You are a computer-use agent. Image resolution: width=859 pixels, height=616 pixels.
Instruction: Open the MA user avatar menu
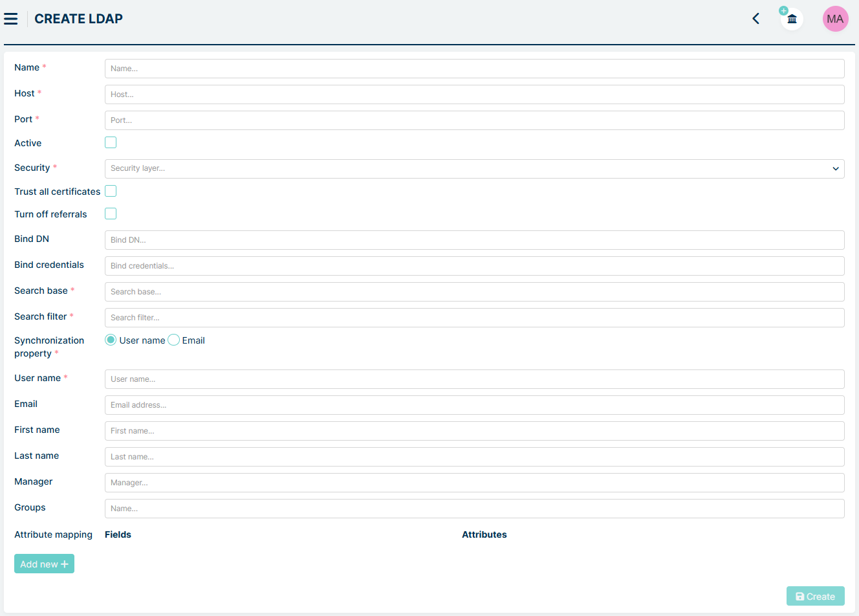tap(835, 19)
